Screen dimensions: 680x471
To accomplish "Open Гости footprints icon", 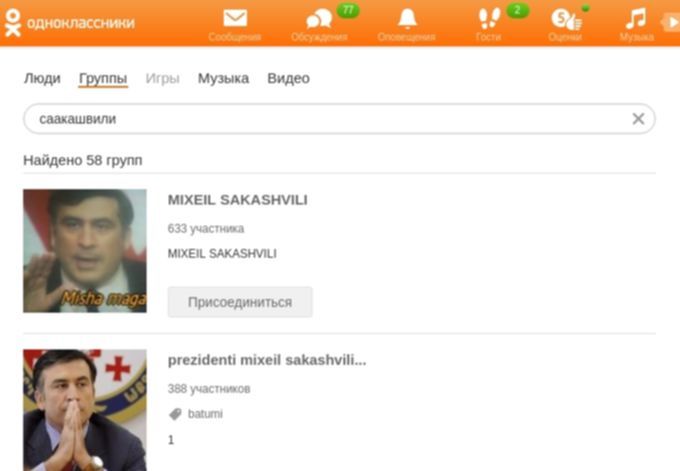I will (x=489, y=19).
